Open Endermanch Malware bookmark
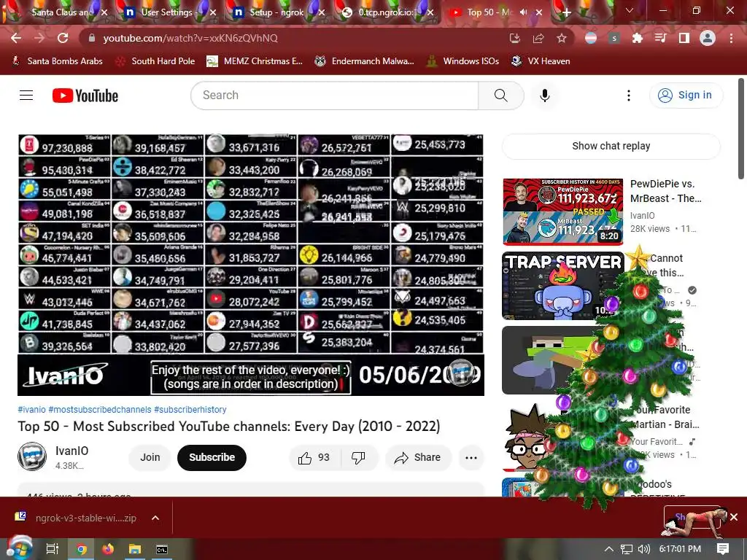This screenshot has width=747, height=560. 364,61
